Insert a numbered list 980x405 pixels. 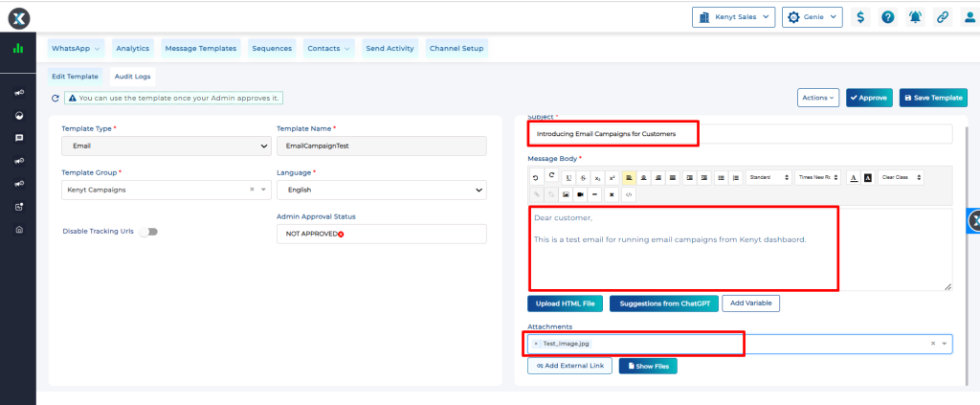click(736, 177)
